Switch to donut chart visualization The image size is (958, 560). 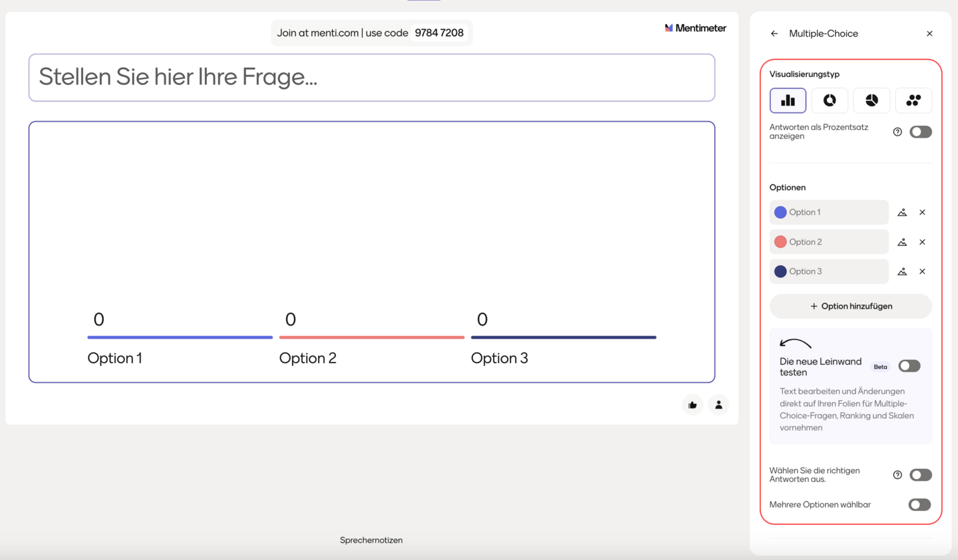click(x=830, y=100)
